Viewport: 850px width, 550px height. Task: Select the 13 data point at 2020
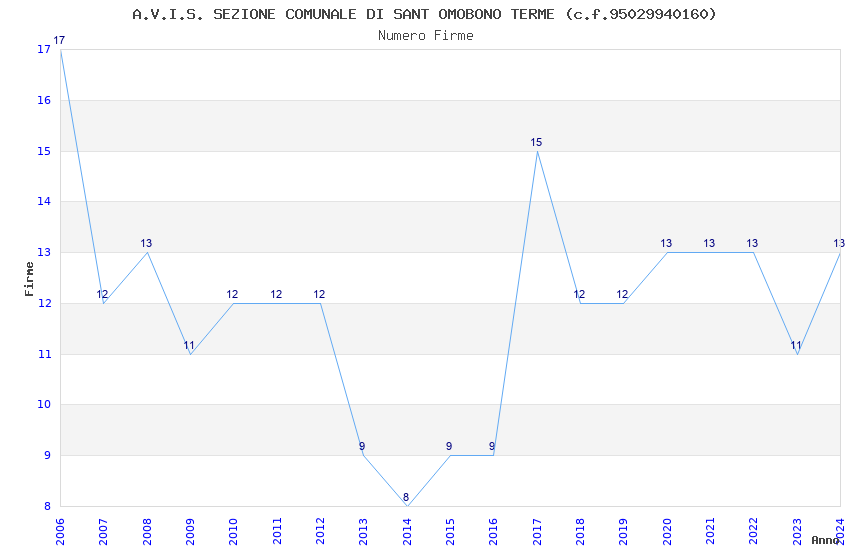[666, 243]
